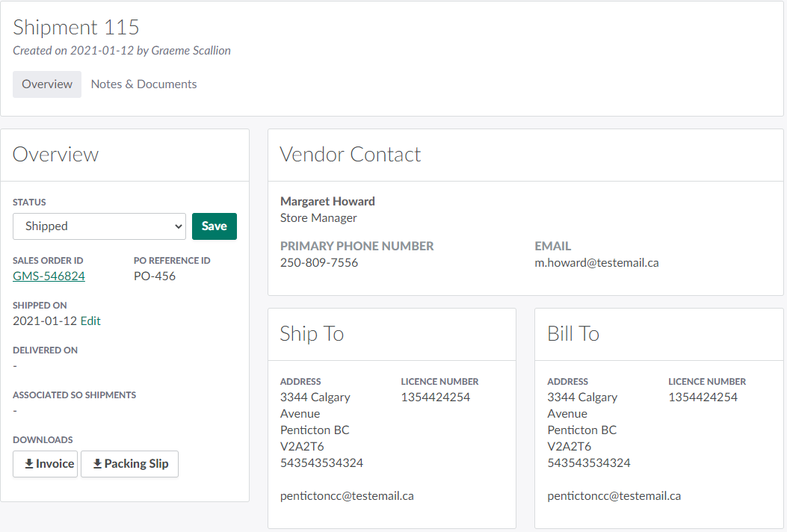787x532 pixels.
Task: Click the shipped on date 2021-01-12
Action: tap(45, 321)
